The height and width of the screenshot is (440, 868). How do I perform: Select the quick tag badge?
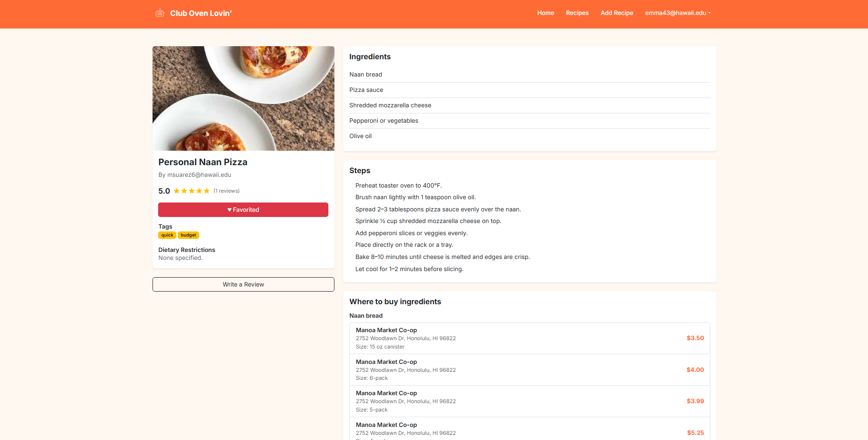pyautogui.click(x=167, y=235)
